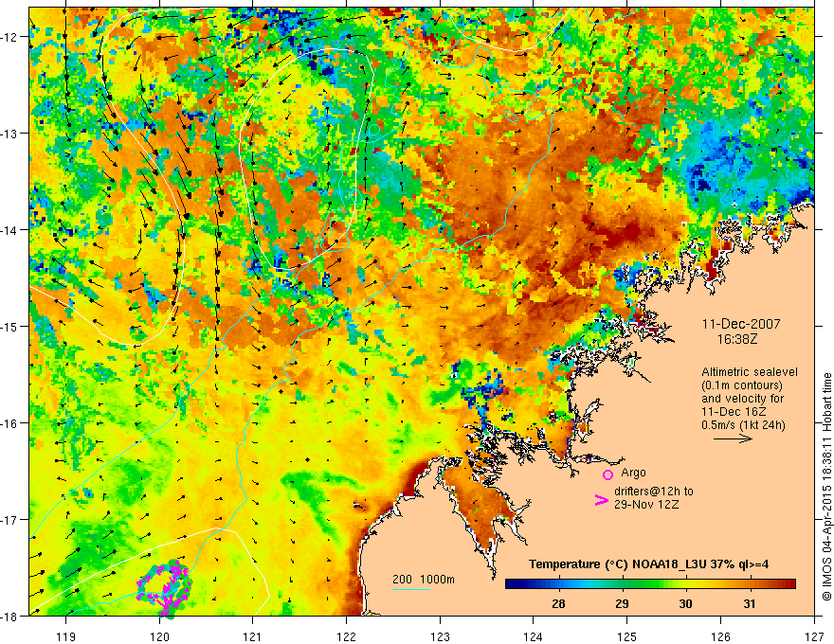Image resolution: width=834 pixels, height=644 pixels.
Task: Click the 126 longitude axis label
Action: pyautogui.click(x=720, y=636)
